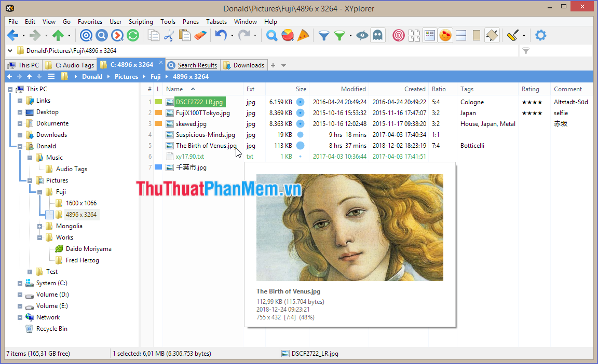Click the pie chart icon in toolbar

click(288, 35)
